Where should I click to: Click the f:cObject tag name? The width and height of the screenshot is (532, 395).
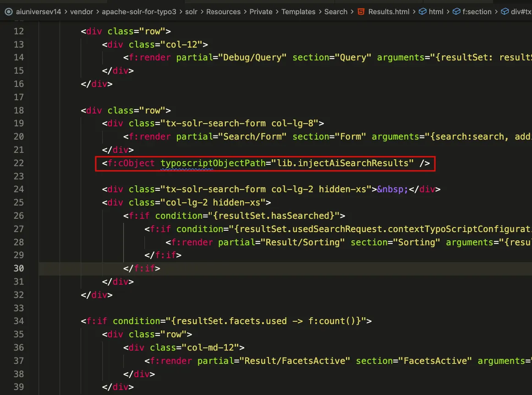point(131,163)
